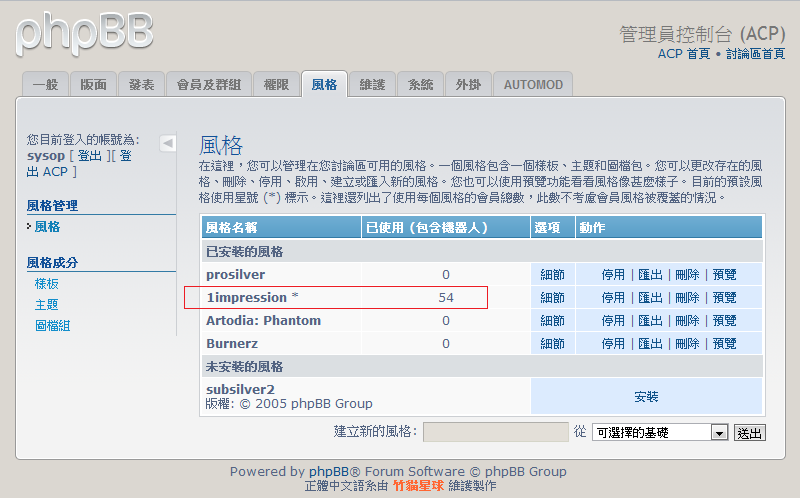Open 細節 for prosilver style
Image resolution: width=800 pixels, height=498 pixels.
click(x=552, y=274)
